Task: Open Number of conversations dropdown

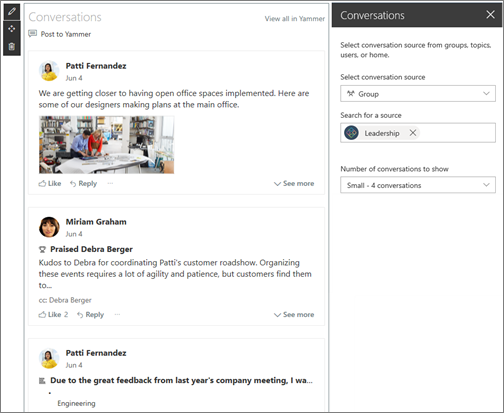Action: point(418,185)
